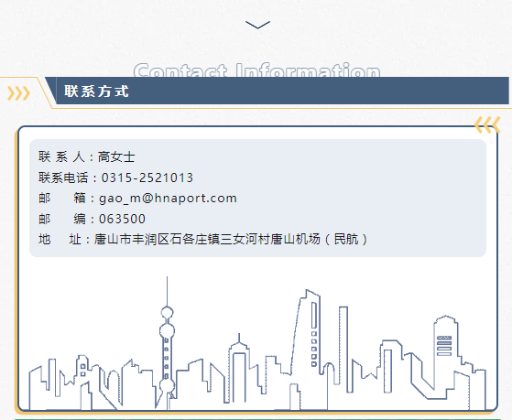Click the triple right-chevron icon beside header
This screenshot has width=512, height=420.
pos(18,93)
